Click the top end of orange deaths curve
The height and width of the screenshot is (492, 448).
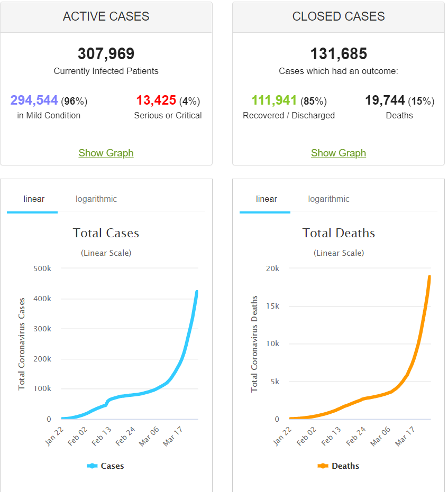pyautogui.click(x=429, y=276)
